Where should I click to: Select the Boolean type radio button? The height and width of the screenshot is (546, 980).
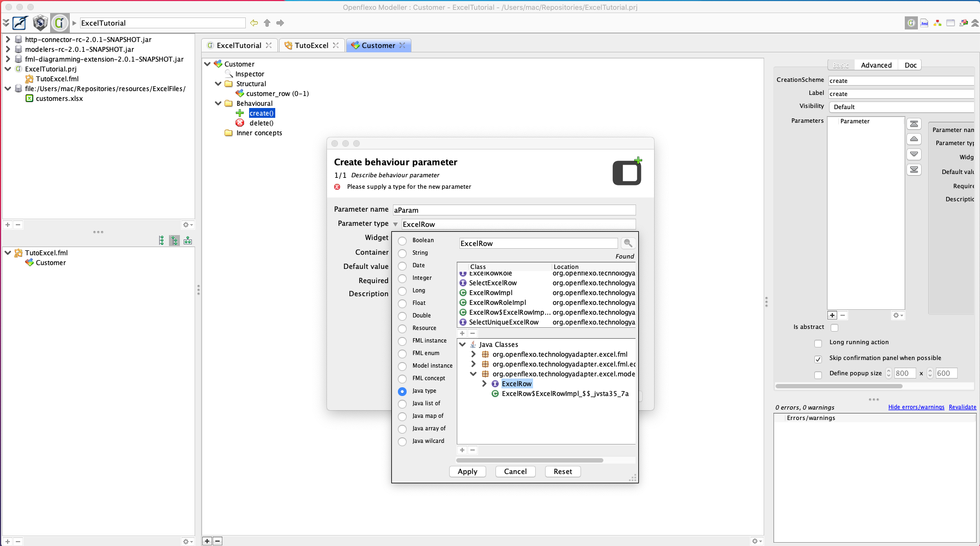(x=402, y=241)
